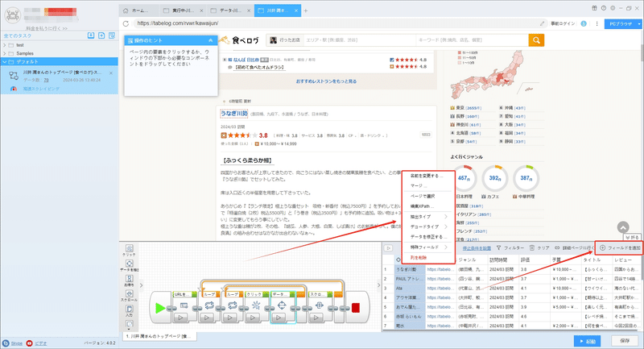Click the 起動 start button

(588, 341)
